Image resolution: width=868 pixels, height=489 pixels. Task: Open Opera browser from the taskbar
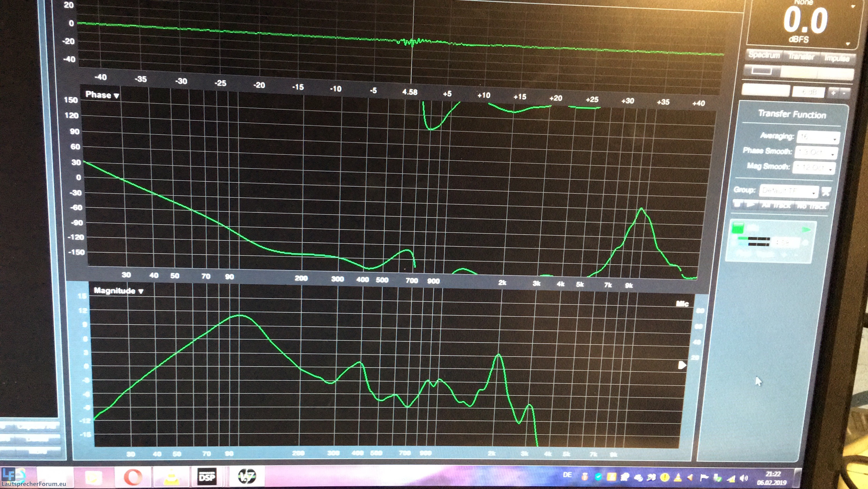(133, 477)
